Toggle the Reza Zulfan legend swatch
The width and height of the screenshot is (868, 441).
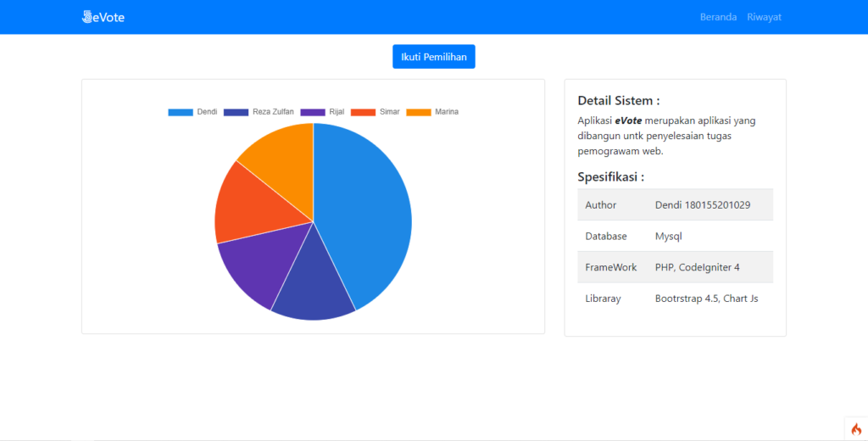236,112
